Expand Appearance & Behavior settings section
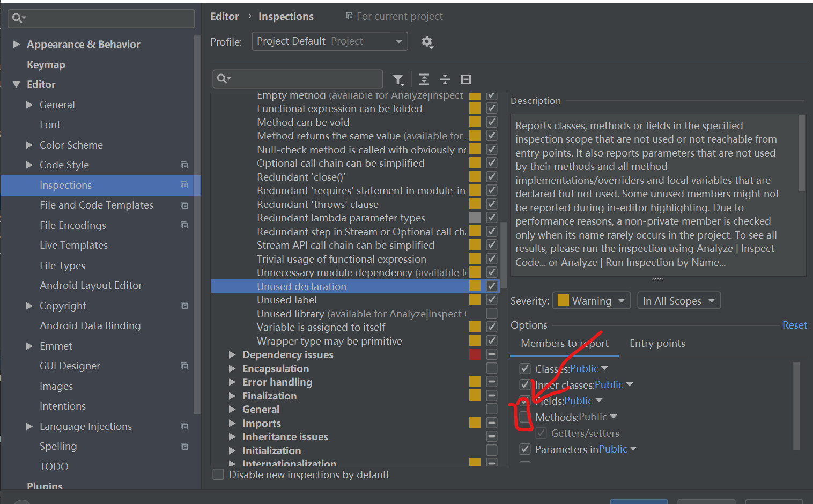The height and width of the screenshot is (504, 813). [16, 44]
